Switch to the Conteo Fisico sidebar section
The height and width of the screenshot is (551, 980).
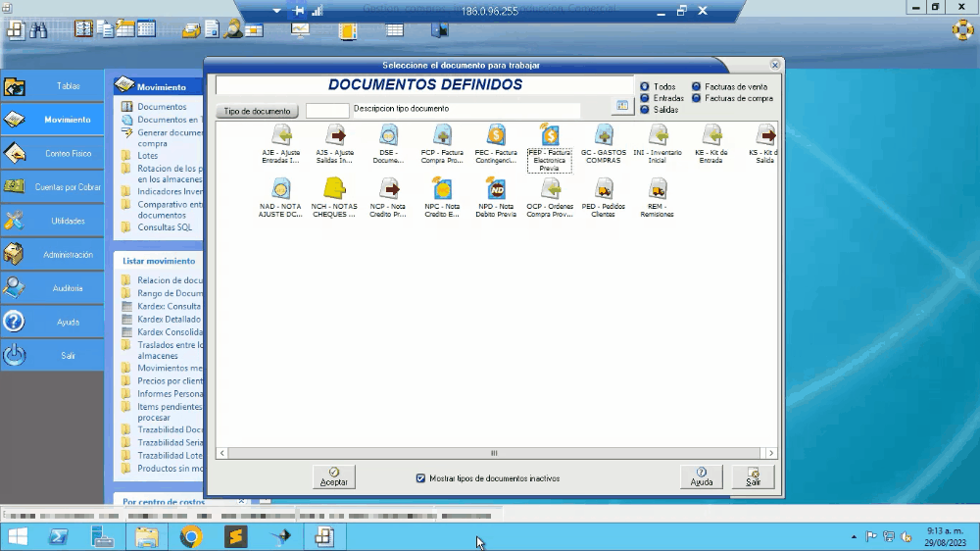(53, 154)
